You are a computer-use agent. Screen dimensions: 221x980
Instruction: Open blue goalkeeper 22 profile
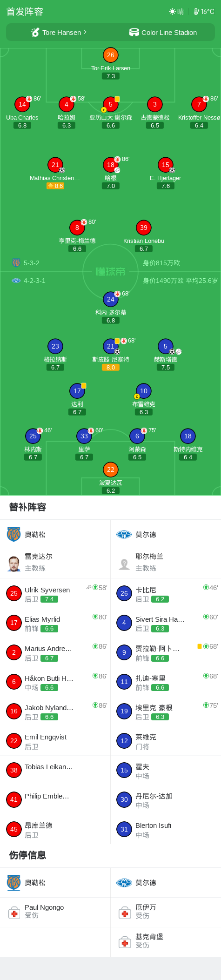[111, 470]
